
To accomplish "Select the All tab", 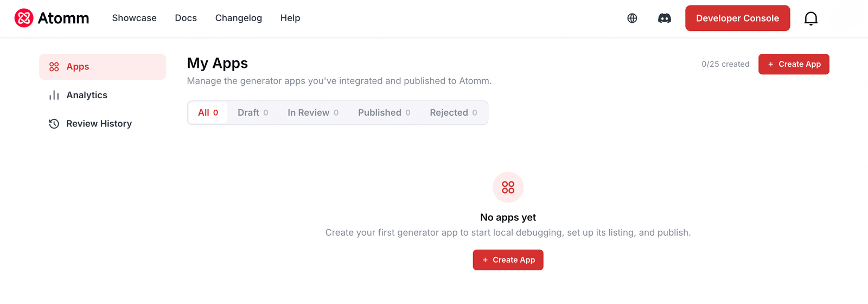I will tap(208, 113).
